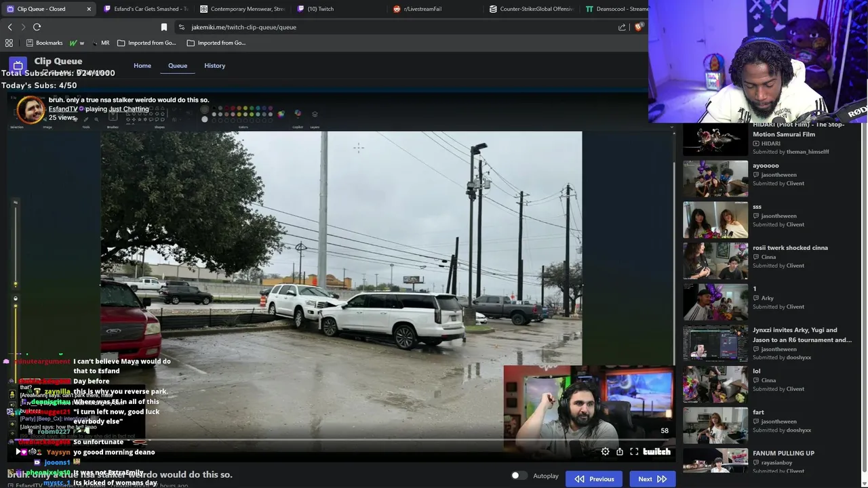Open the History nav item
Viewport: 868px width, 488px height.
pyautogui.click(x=214, y=66)
